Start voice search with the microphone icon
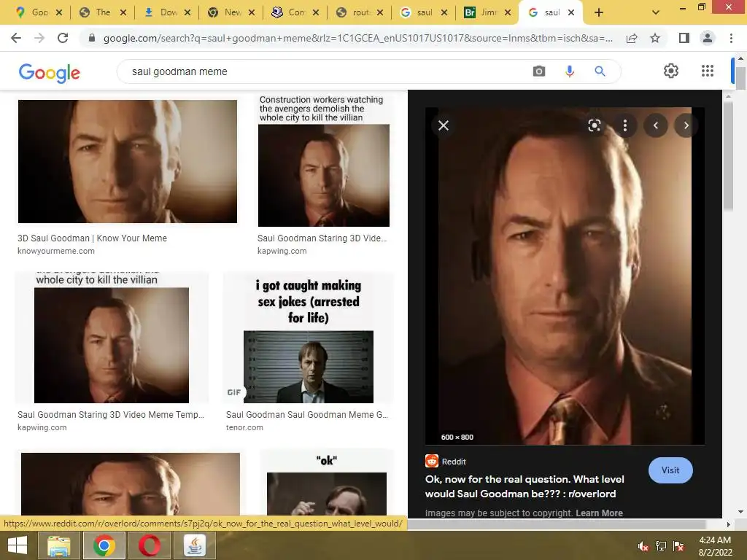Screen dimensions: 747x560 click(569, 71)
